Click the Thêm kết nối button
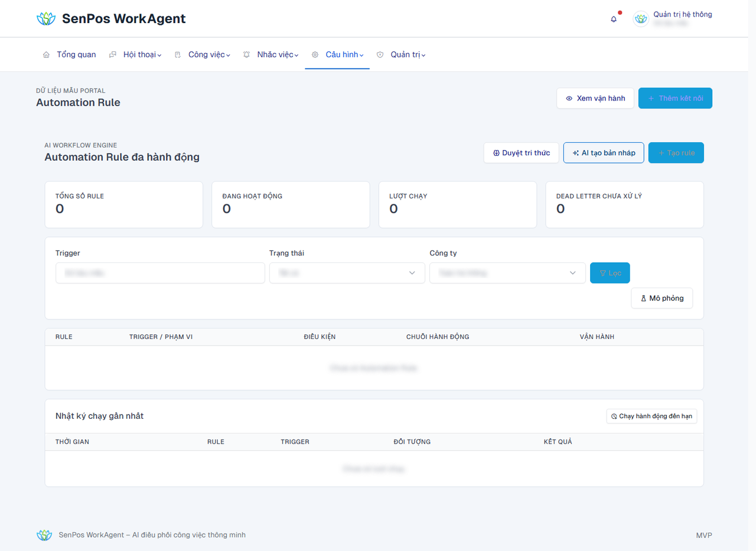The height and width of the screenshot is (551, 756). point(675,99)
